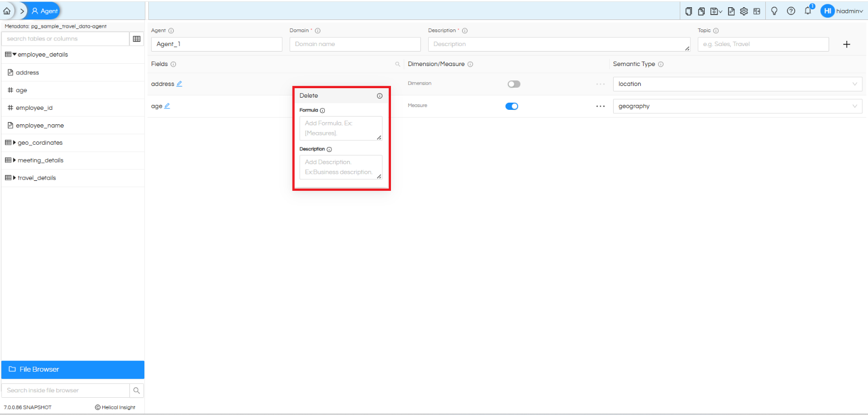Click info icon next to Dimension/Measure
This screenshot has width=868, height=415.
click(470, 64)
